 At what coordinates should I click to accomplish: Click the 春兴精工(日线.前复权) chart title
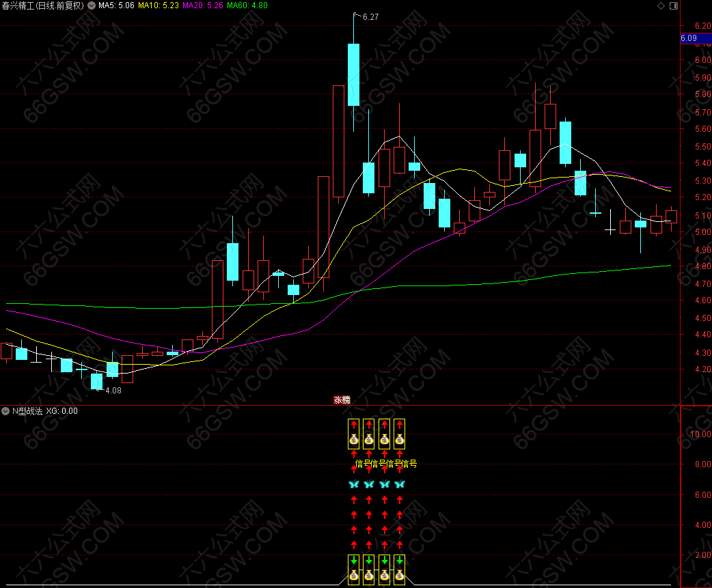tap(43, 5)
